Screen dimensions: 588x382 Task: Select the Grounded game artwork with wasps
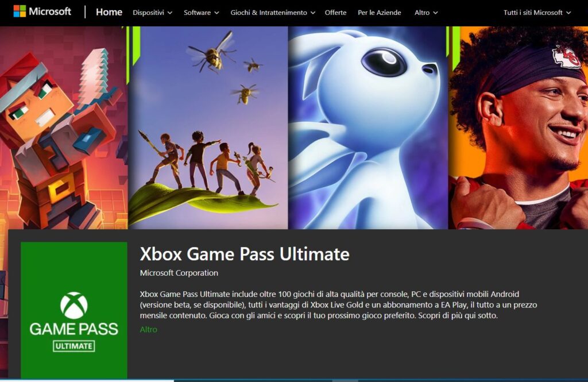click(208, 128)
